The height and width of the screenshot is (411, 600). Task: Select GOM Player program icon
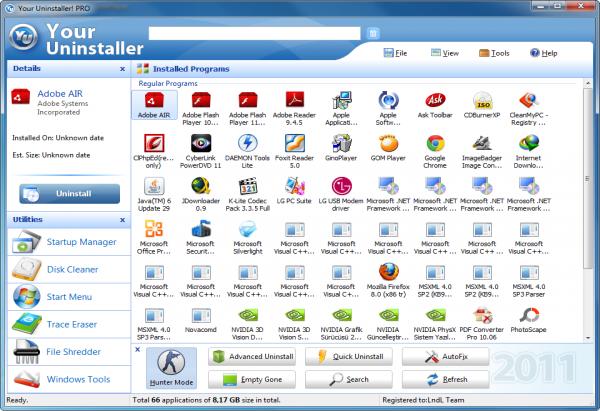pos(388,148)
